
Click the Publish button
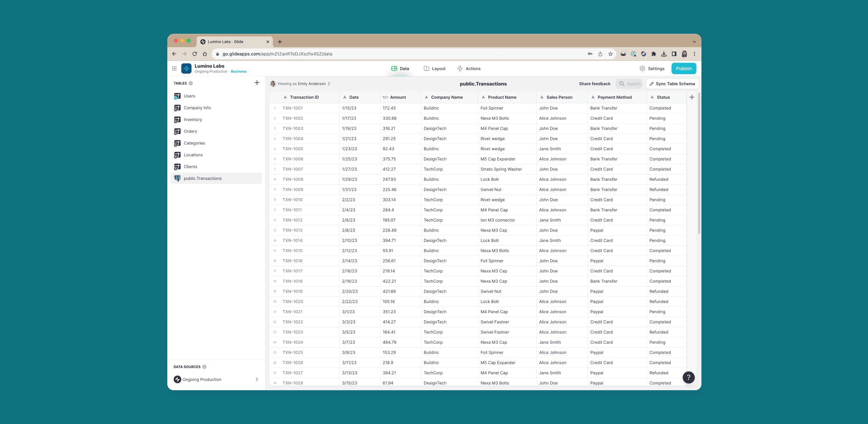(x=683, y=68)
